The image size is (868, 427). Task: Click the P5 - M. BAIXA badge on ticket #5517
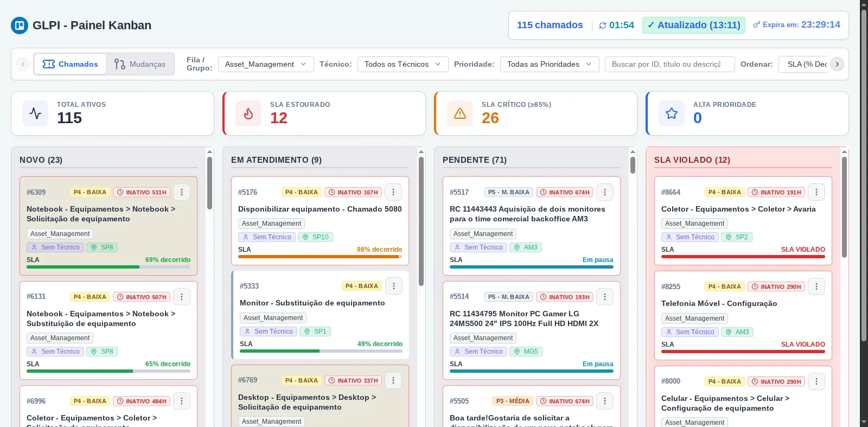(x=509, y=192)
